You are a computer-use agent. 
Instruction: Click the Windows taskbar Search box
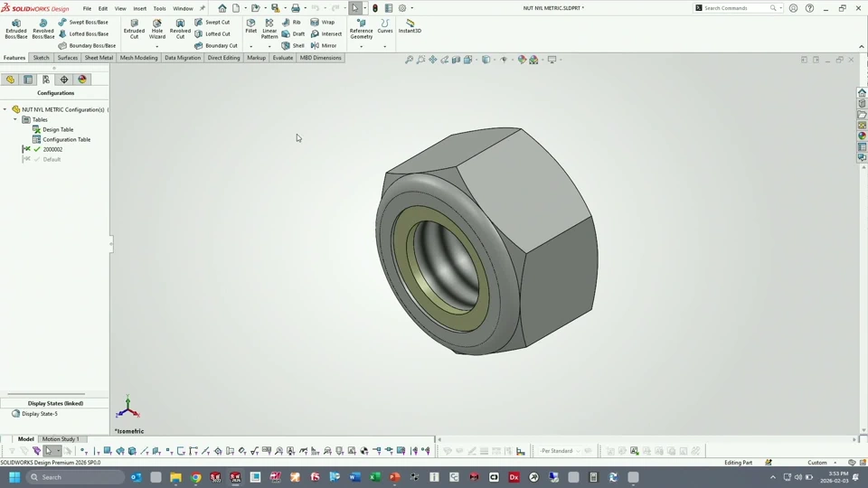[74, 477]
